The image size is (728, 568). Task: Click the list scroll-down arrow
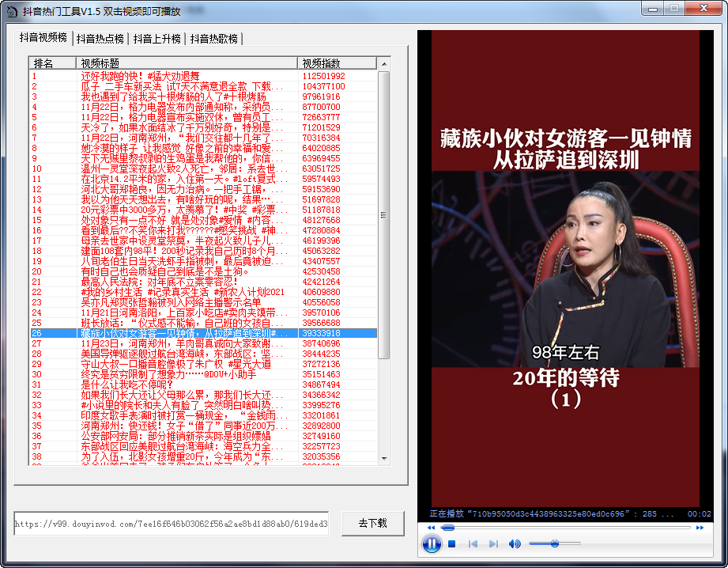click(384, 458)
